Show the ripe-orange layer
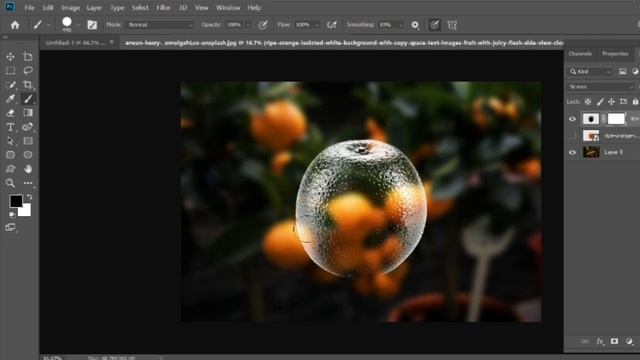 click(x=572, y=136)
